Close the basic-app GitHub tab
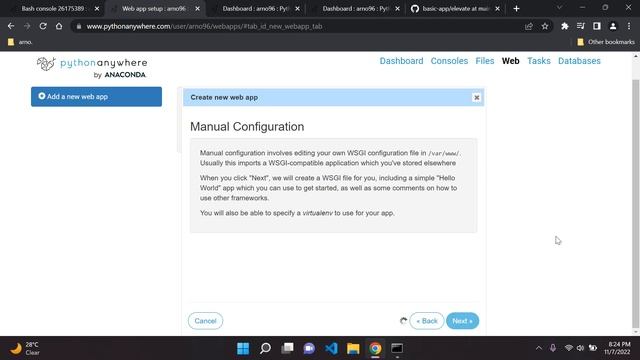This screenshot has width=640, height=360. click(x=498, y=9)
